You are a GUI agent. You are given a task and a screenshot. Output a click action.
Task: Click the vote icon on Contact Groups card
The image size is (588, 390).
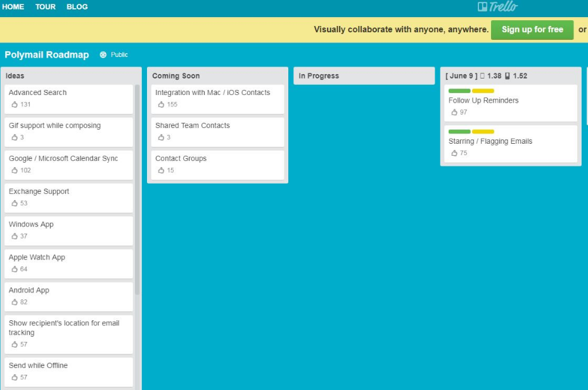point(161,170)
